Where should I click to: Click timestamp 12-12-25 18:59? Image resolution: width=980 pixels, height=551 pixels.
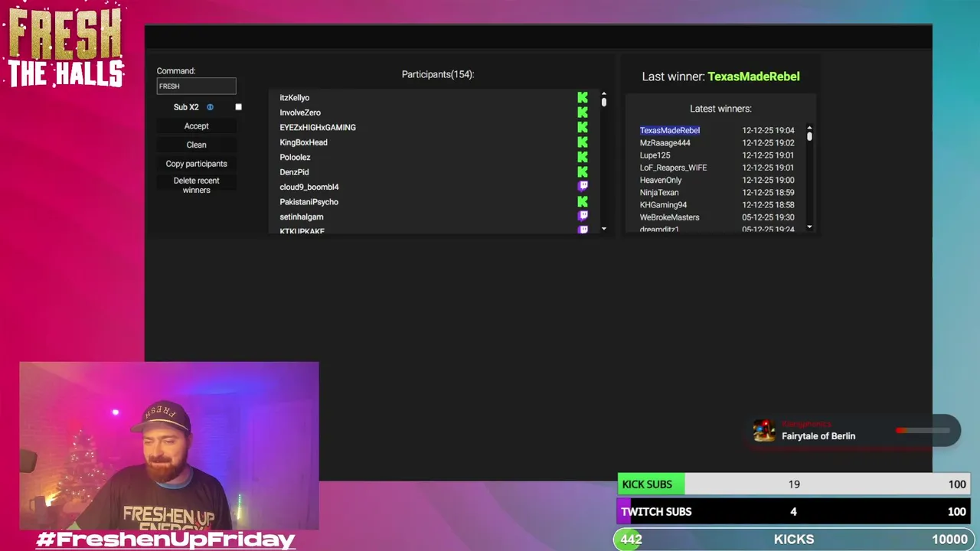click(x=768, y=193)
